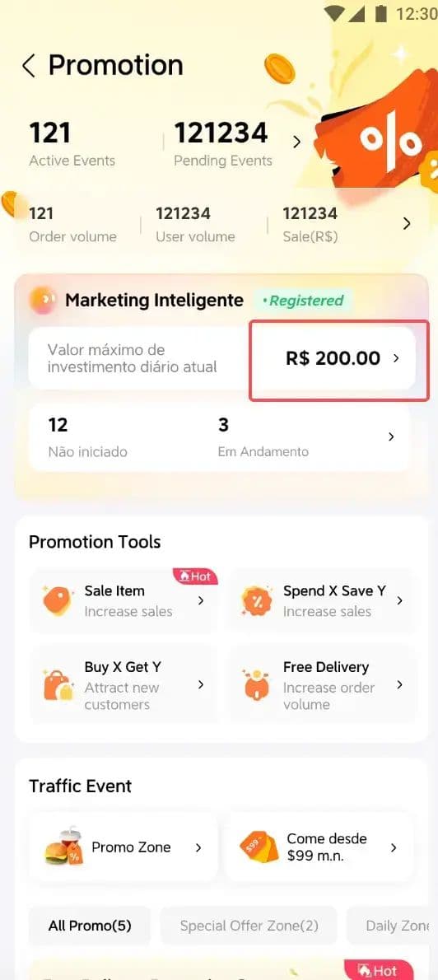Image resolution: width=438 pixels, height=980 pixels.
Task: Expand Não iniciado and Em Andamento row
Action: coord(219,436)
